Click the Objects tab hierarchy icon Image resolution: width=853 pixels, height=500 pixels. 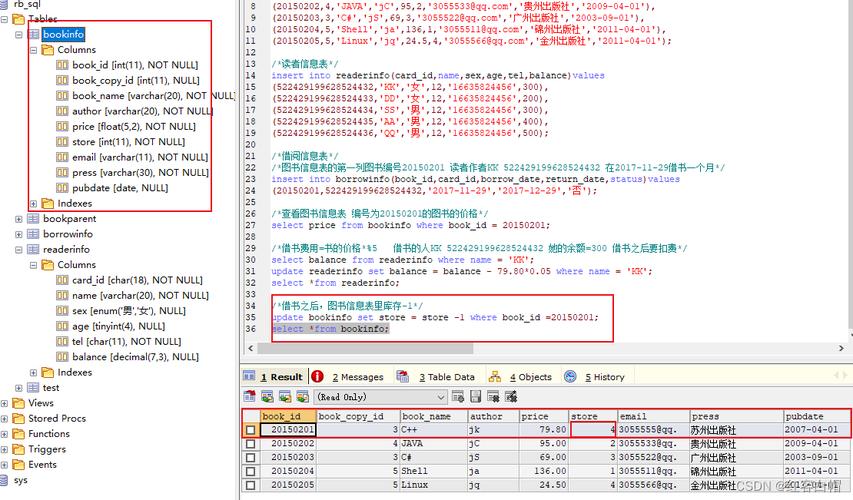495,376
